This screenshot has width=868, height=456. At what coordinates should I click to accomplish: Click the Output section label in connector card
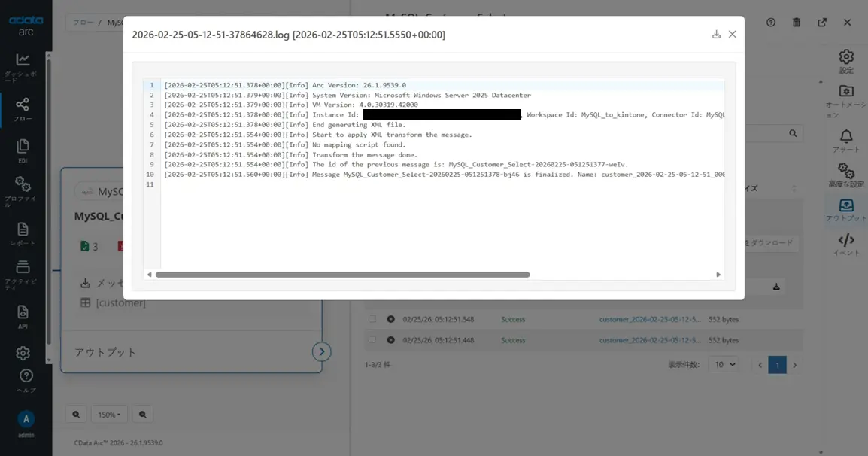pos(105,352)
